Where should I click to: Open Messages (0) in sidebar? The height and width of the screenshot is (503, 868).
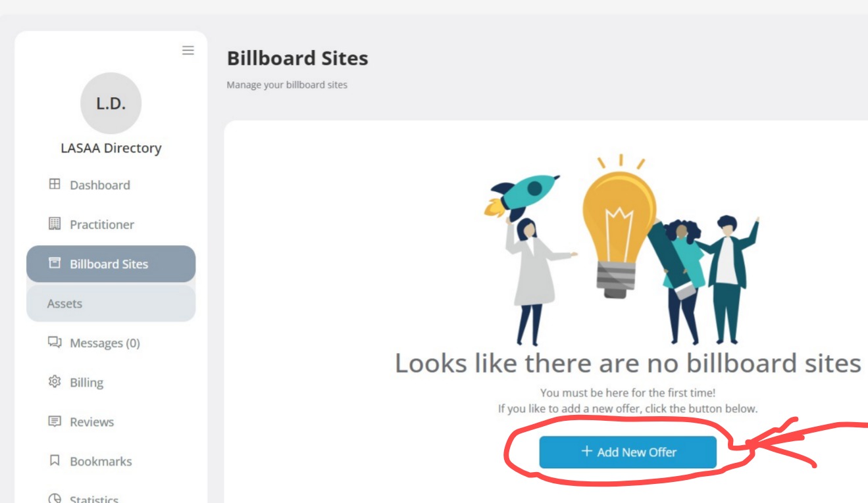coord(105,343)
